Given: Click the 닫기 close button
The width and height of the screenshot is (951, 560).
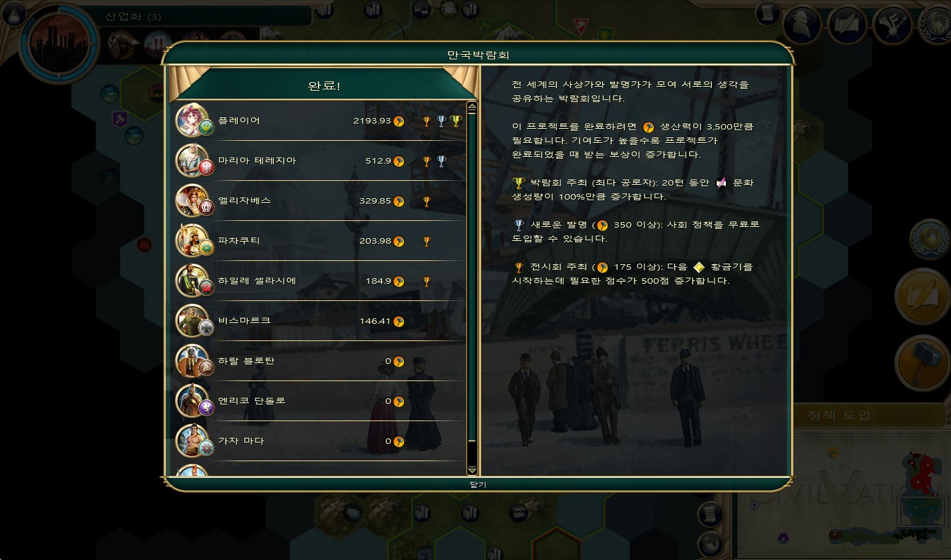Looking at the screenshot, I should tap(478, 485).
